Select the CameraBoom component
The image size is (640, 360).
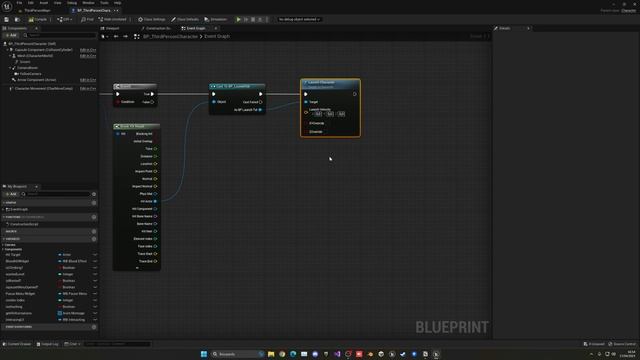(x=27, y=68)
